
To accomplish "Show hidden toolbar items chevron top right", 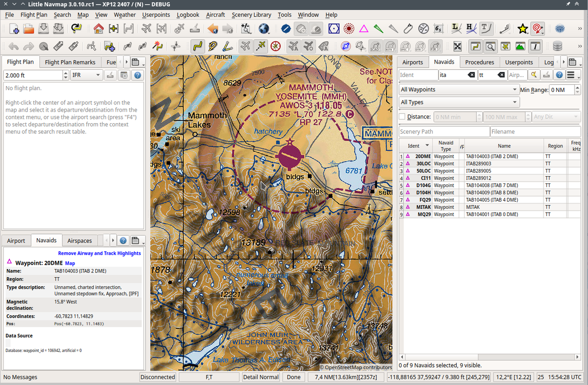I will click(580, 29).
